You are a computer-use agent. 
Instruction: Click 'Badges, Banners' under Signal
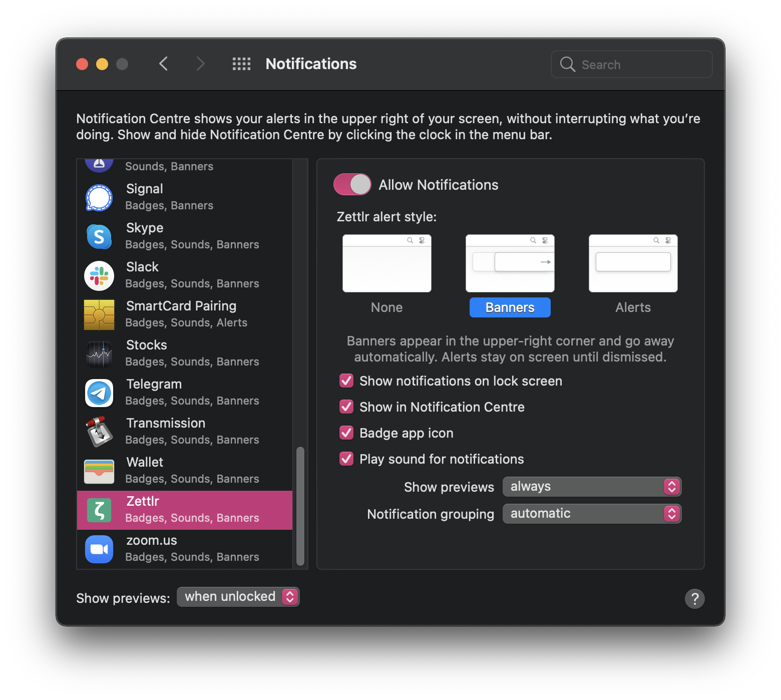pyautogui.click(x=169, y=205)
